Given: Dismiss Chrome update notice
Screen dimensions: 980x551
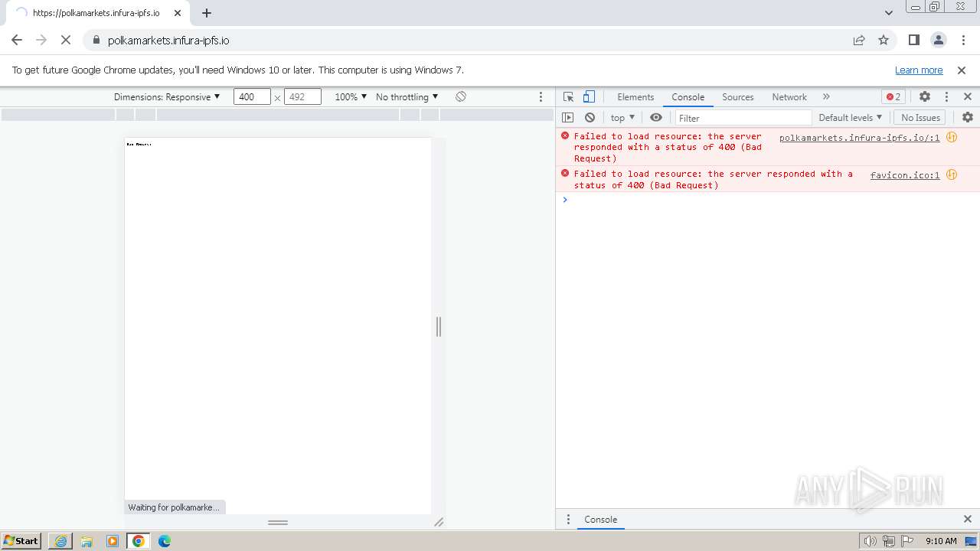Looking at the screenshot, I should click(x=962, y=70).
